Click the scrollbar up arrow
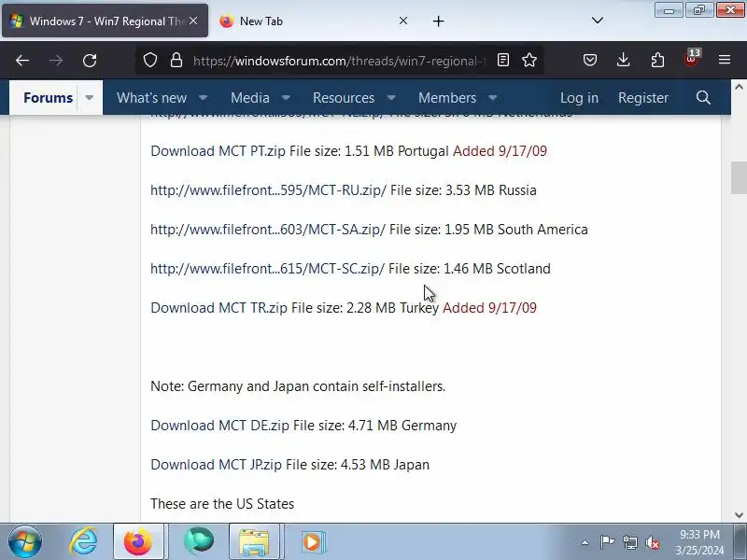Image resolution: width=747 pixels, height=560 pixels. coord(739,87)
